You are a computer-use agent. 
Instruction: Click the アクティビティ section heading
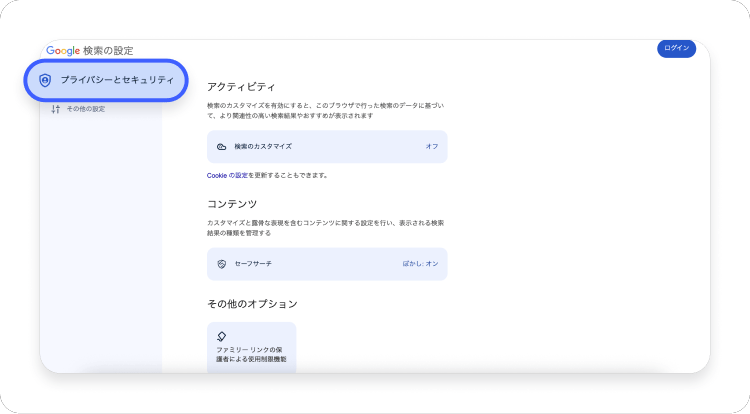[241, 87]
